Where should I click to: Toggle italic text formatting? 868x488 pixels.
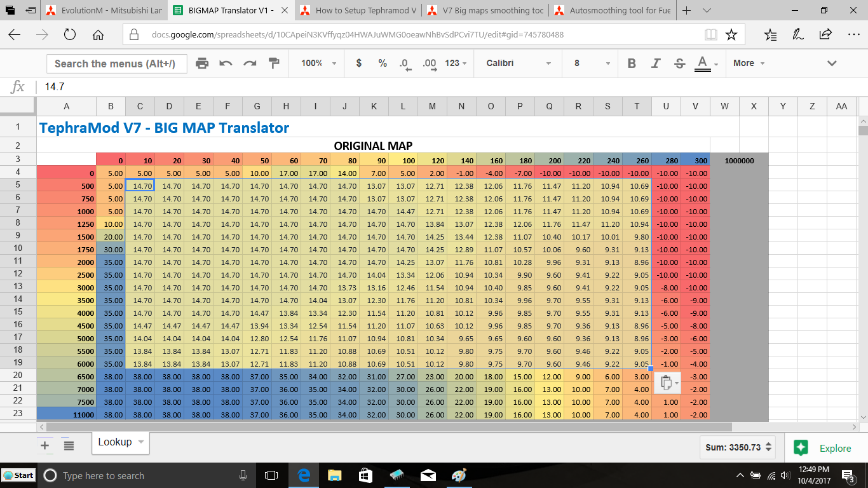click(x=656, y=63)
